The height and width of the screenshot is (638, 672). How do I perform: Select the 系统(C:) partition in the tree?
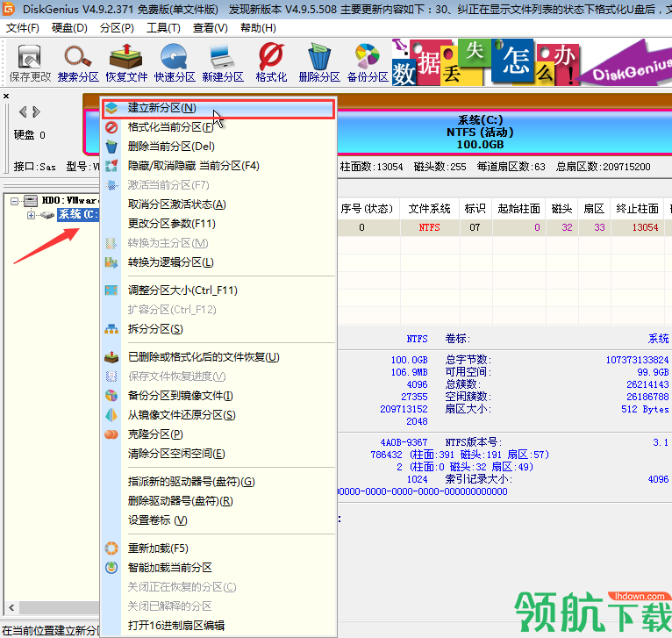(x=78, y=214)
